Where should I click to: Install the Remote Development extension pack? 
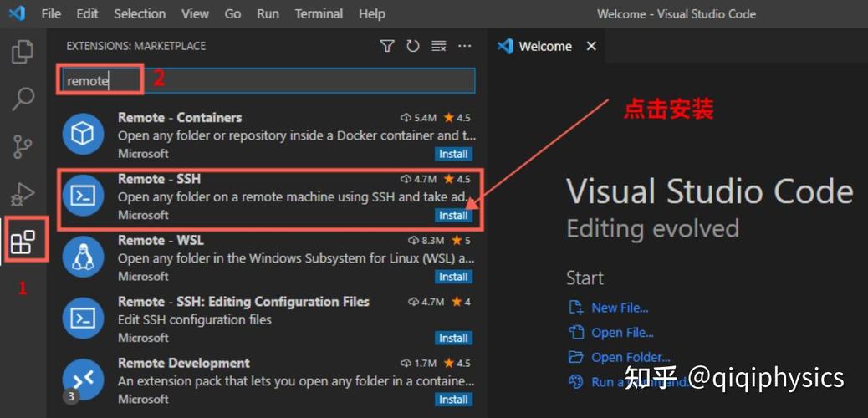453,400
